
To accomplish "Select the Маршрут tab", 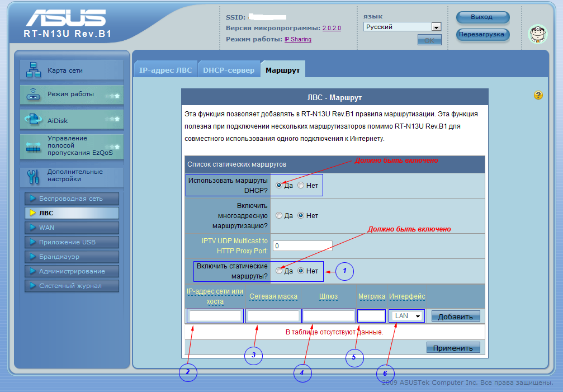I will [x=282, y=70].
